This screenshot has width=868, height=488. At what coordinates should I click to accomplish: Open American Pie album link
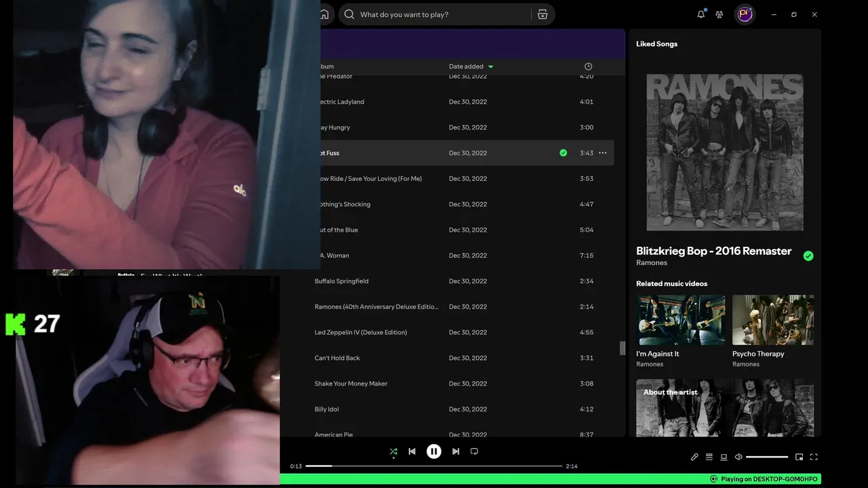tap(334, 434)
